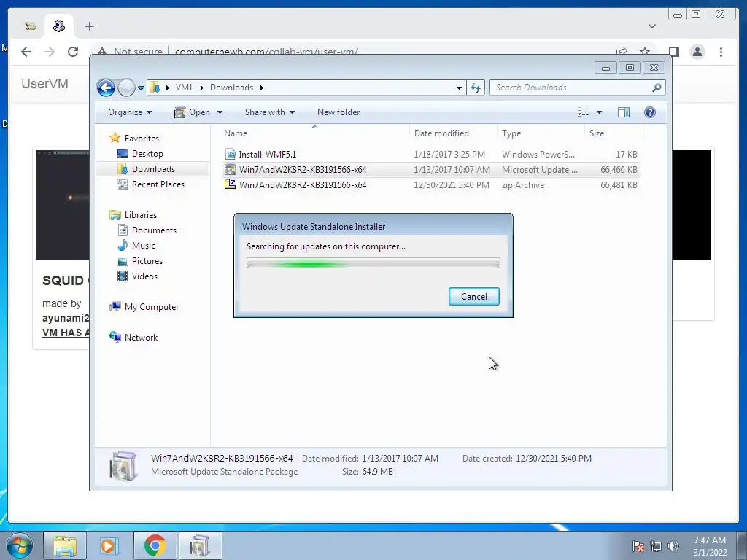Click the folder icon in the address bar

pos(155,87)
